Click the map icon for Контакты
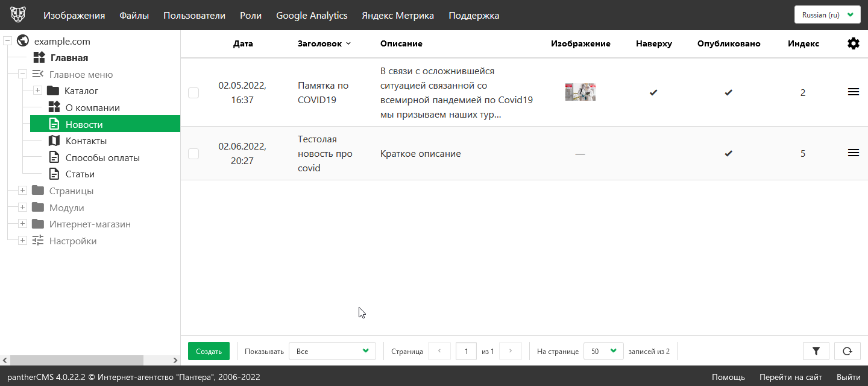Image resolution: width=868 pixels, height=386 pixels. [x=54, y=141]
